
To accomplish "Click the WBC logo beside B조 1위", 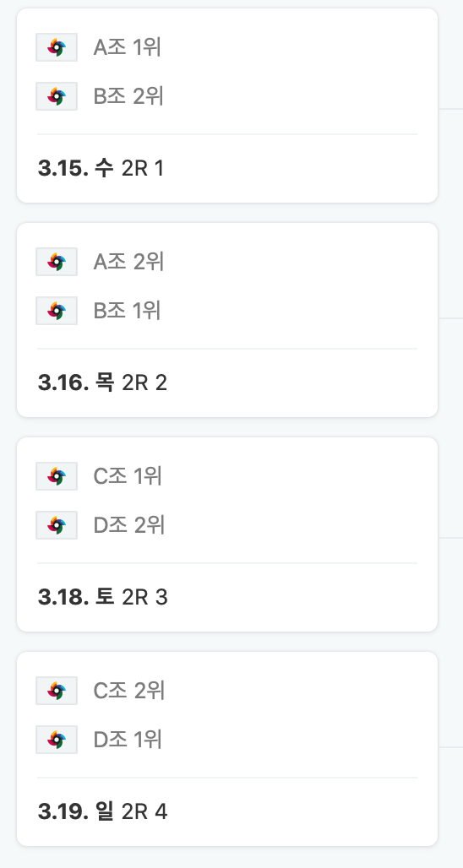I will pos(57,311).
